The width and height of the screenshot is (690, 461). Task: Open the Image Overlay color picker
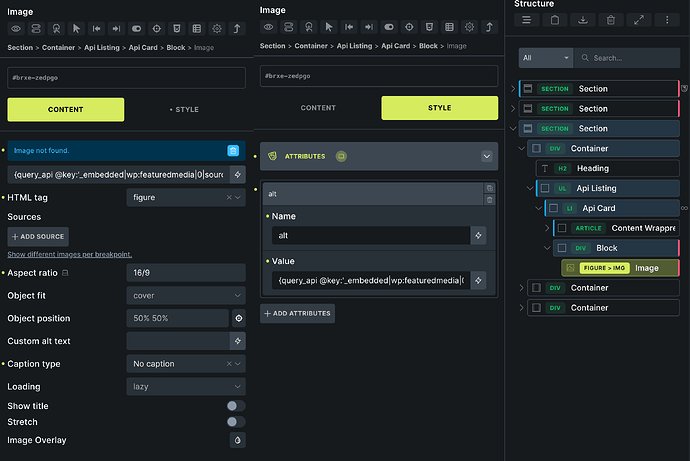(238, 440)
